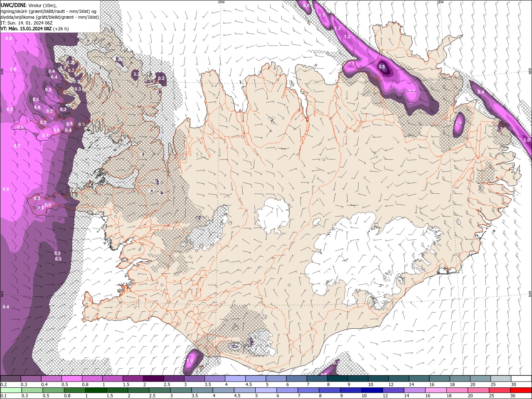The image size is (532, 399).
Task: Click the '20W' longitude label
Action: tap(221, 2)
